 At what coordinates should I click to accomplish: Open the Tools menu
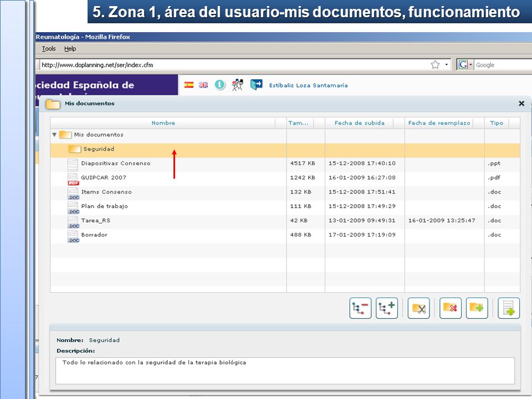[x=49, y=49]
